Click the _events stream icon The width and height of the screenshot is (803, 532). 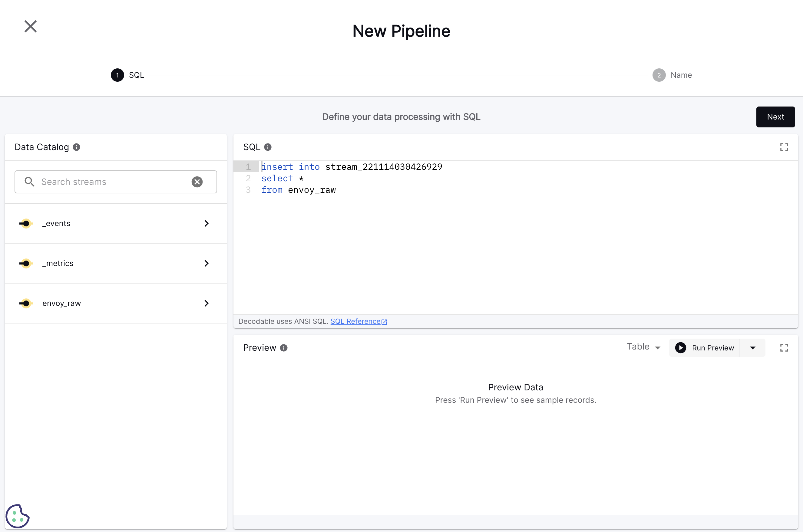26,223
